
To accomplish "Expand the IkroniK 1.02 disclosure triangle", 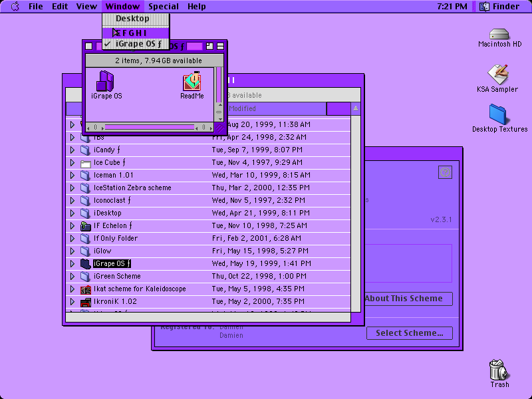I will click(x=72, y=302).
